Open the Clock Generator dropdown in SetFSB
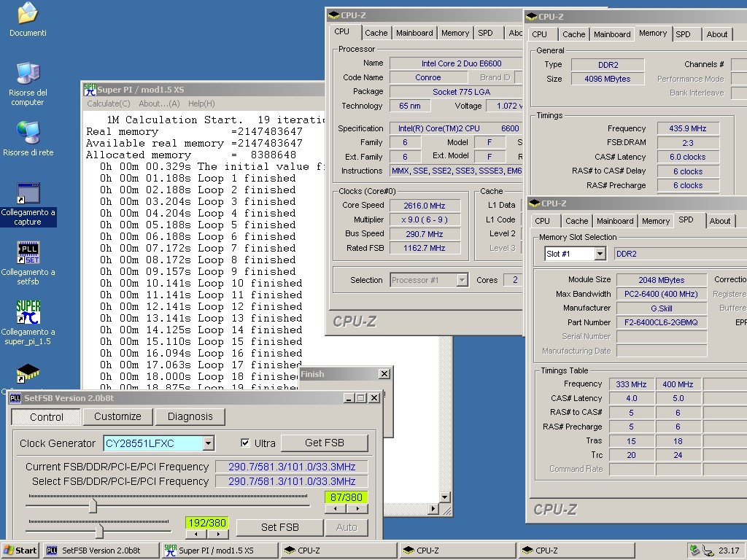Screen dimensions: 747x560 208,443
